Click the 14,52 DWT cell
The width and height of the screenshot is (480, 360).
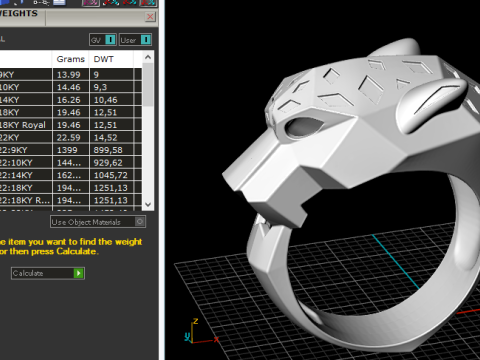111,138
